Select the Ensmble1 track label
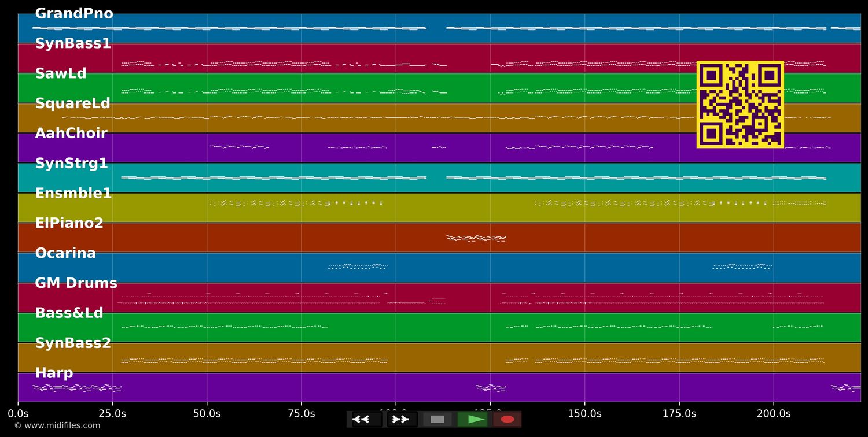Image resolution: width=868 pixels, height=437 pixels. coord(73,193)
